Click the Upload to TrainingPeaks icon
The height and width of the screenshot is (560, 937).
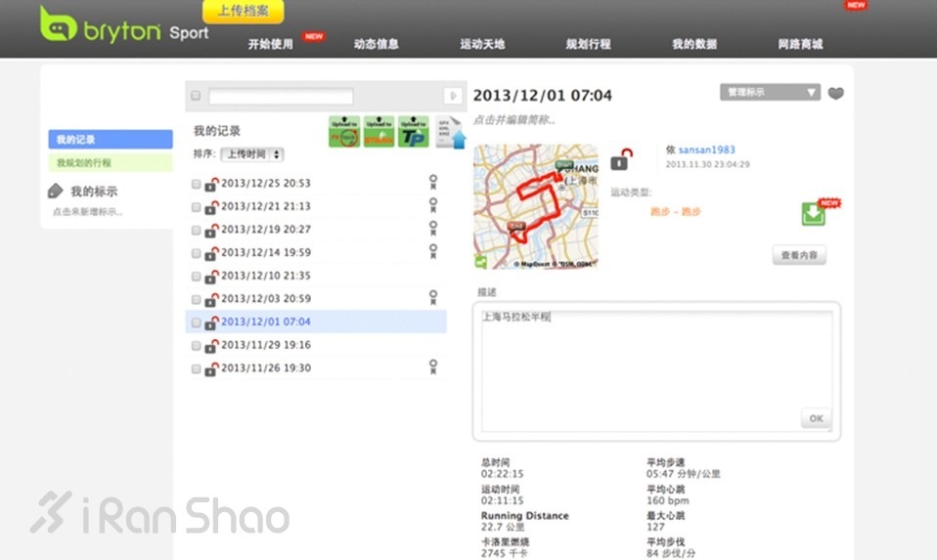(x=413, y=131)
